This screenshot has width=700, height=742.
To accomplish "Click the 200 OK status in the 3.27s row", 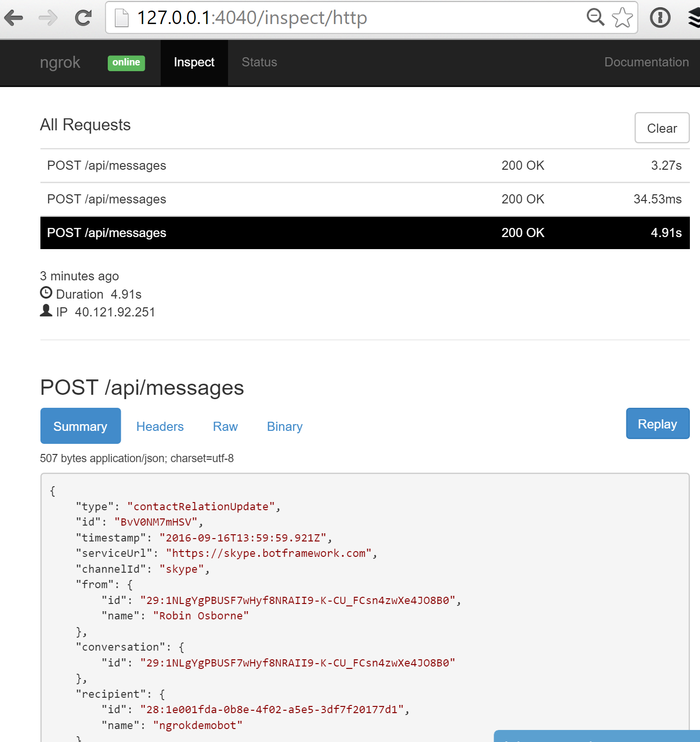I will coord(523,165).
